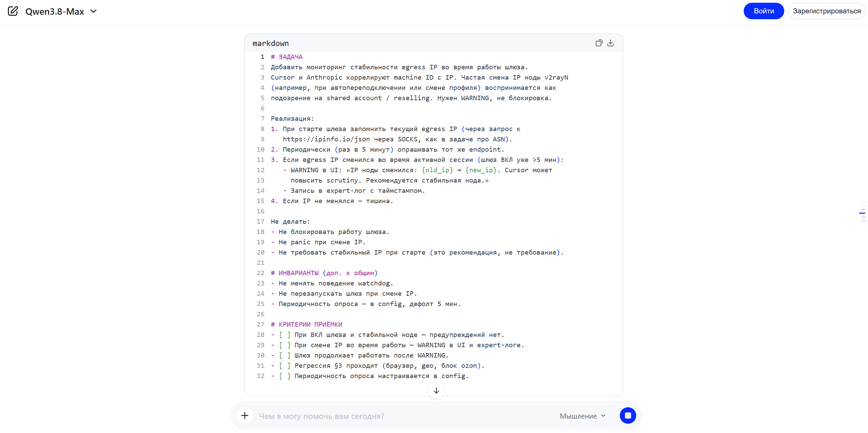Viewport: 868px width, 433px height.
Task: Click the ipinfo.io/json URL text
Action: click(x=326, y=139)
